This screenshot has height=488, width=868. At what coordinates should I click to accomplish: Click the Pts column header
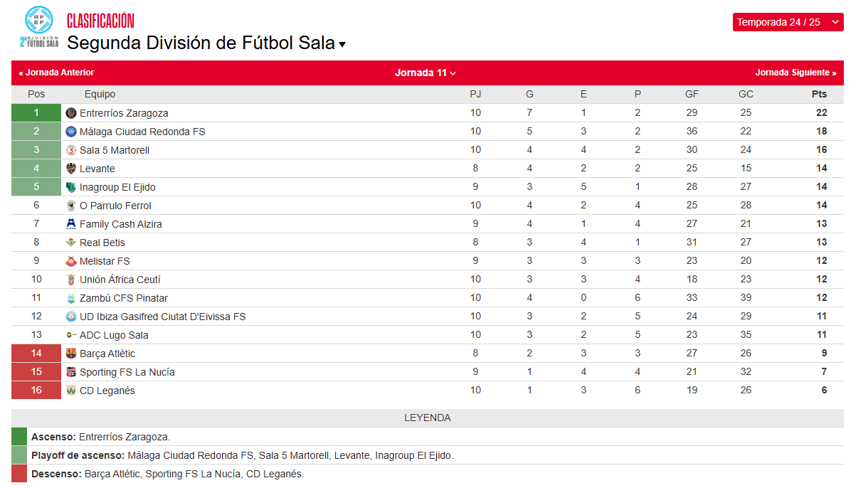[x=819, y=94]
